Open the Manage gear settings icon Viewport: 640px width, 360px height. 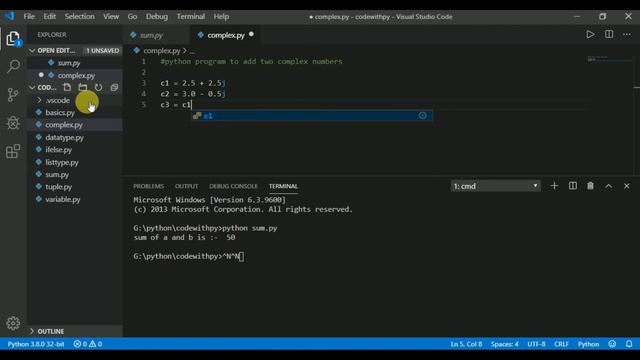tap(13, 323)
